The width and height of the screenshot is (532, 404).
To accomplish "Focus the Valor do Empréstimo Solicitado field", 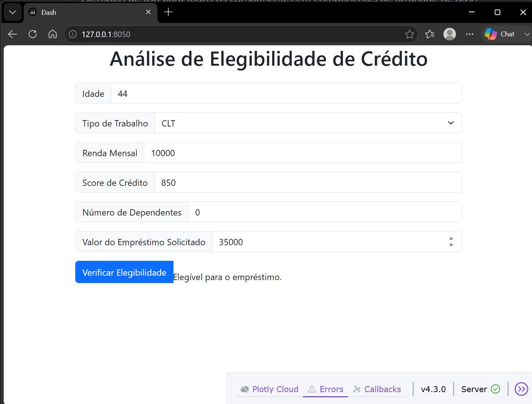I will coord(337,242).
